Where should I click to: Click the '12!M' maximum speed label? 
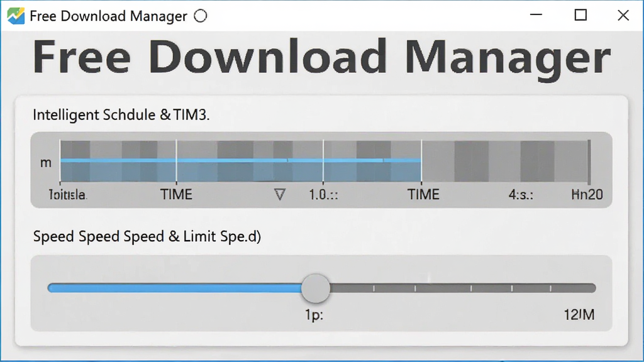coord(579,315)
